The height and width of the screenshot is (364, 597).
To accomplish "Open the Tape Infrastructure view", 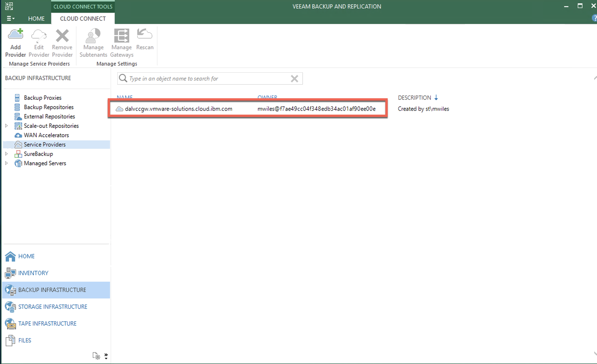I will (47, 324).
